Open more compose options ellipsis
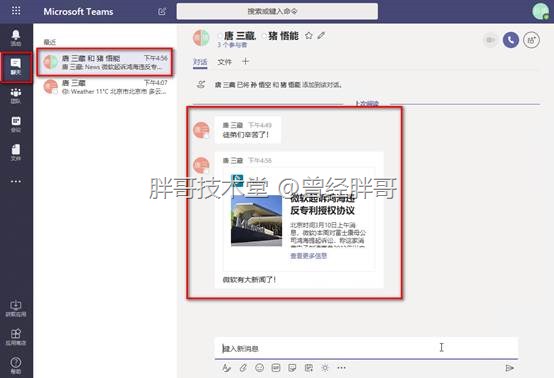This screenshot has height=378, width=554. click(x=341, y=368)
